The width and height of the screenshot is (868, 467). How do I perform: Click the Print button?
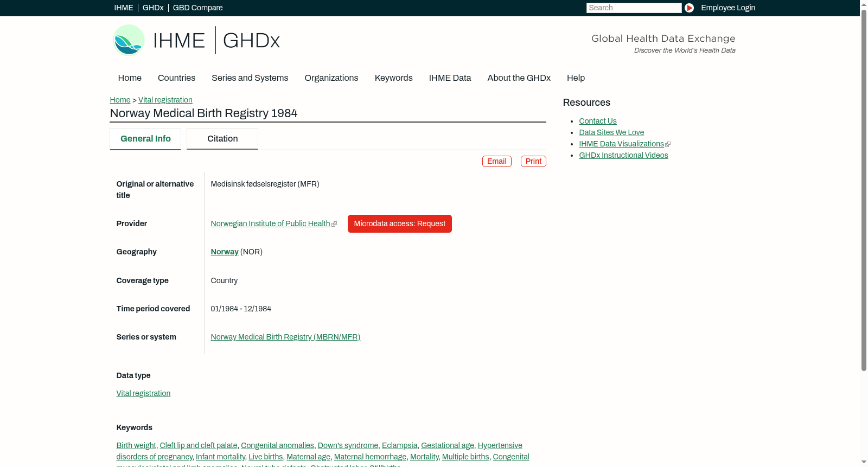[x=533, y=162]
